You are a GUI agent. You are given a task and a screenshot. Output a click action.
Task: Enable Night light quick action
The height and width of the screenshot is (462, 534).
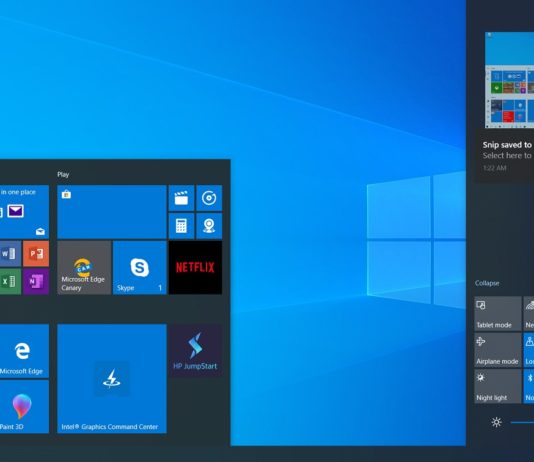[x=498, y=386]
